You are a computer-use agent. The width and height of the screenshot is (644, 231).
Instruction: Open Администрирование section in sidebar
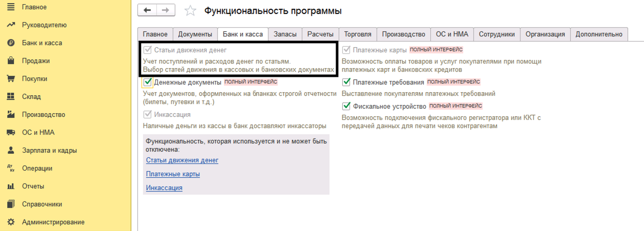pos(53,222)
